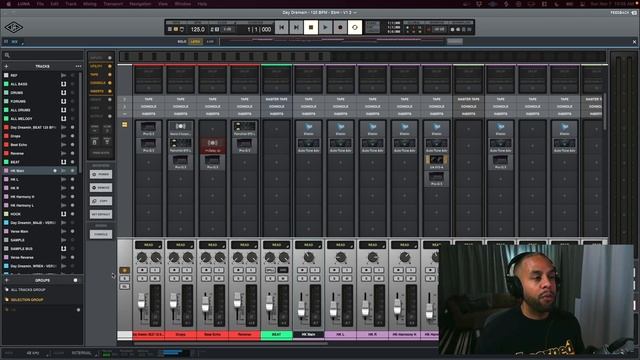Toggle the CONSOLE row visibility dot
Image resolution: width=640 pixels, height=360 pixels.
pos(109,83)
